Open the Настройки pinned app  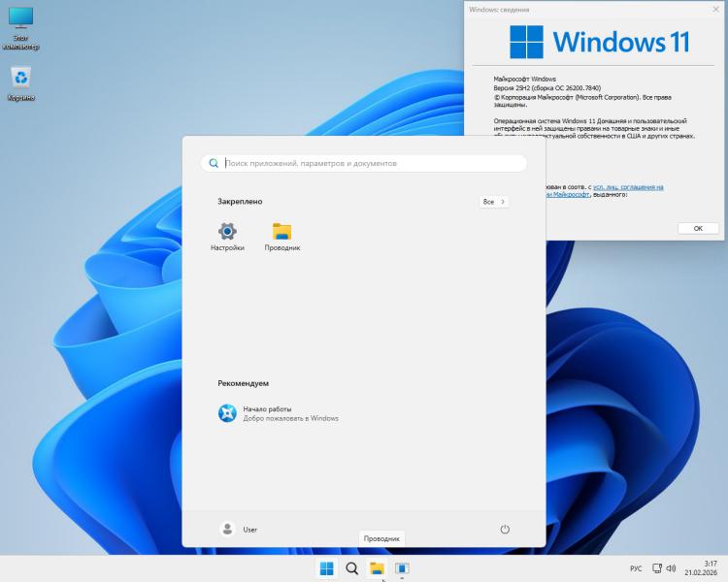[x=227, y=233]
